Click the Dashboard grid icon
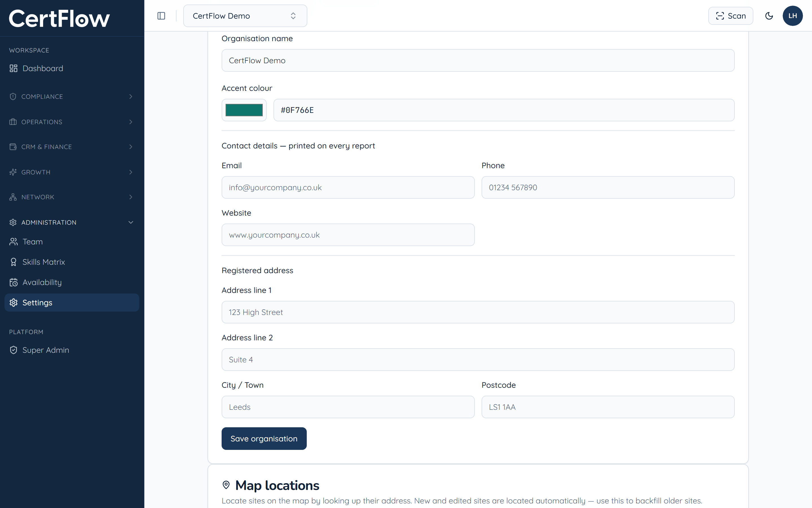The image size is (812, 508). tap(14, 68)
